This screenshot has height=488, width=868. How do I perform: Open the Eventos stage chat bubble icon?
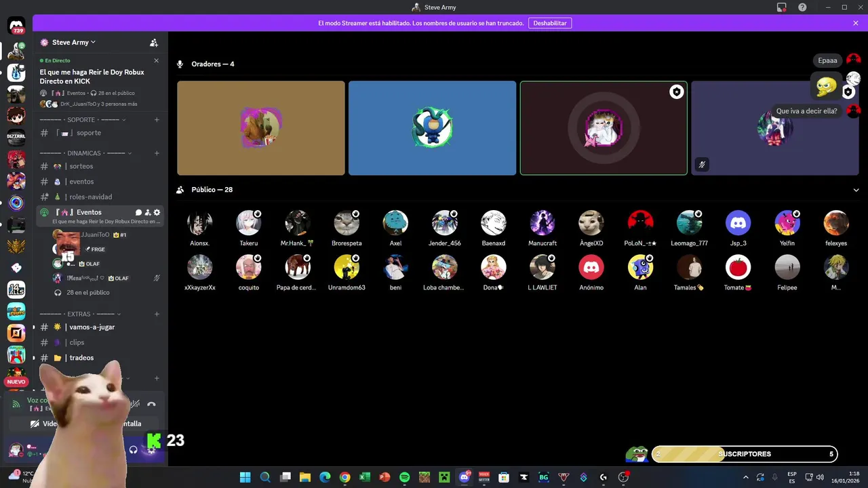click(138, 213)
